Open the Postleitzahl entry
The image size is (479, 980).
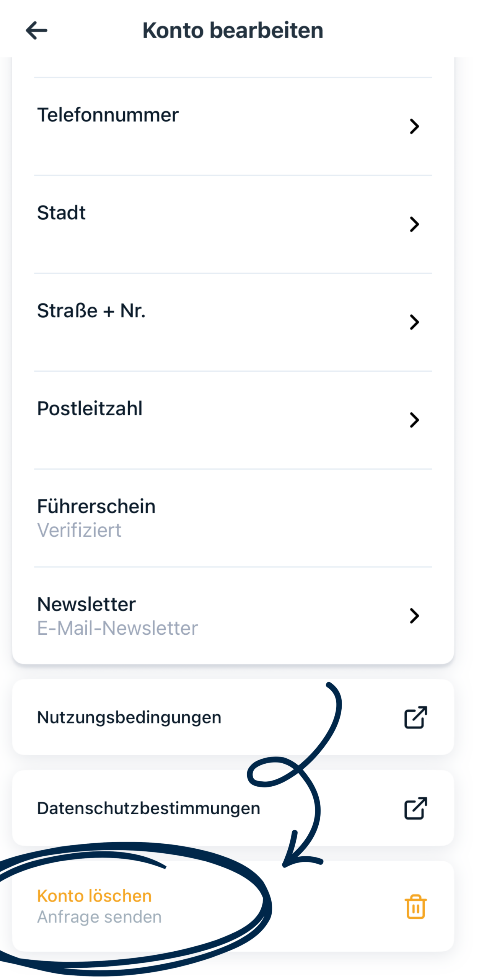pos(90,408)
